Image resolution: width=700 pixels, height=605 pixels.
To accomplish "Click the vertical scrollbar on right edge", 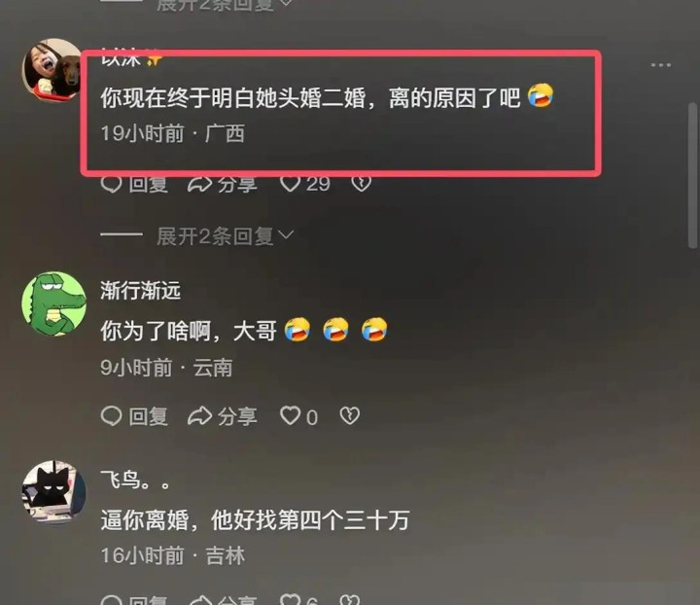I will pos(692,175).
